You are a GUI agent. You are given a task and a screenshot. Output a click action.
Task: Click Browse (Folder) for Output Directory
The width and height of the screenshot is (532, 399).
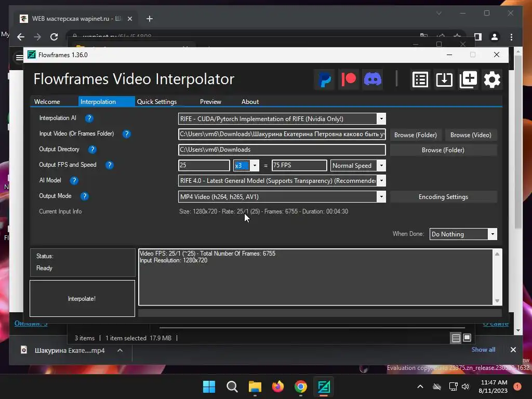pyautogui.click(x=443, y=150)
